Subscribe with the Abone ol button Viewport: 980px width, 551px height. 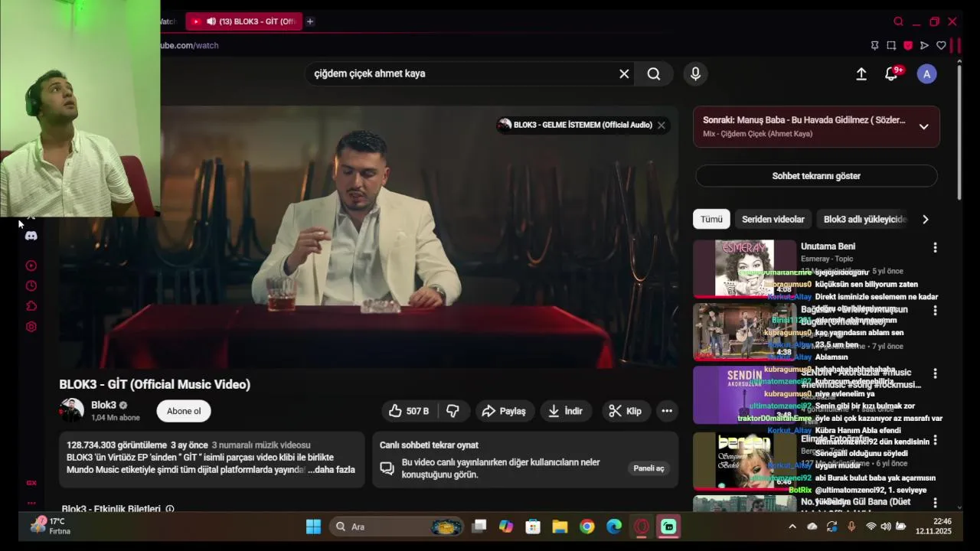[x=184, y=411]
